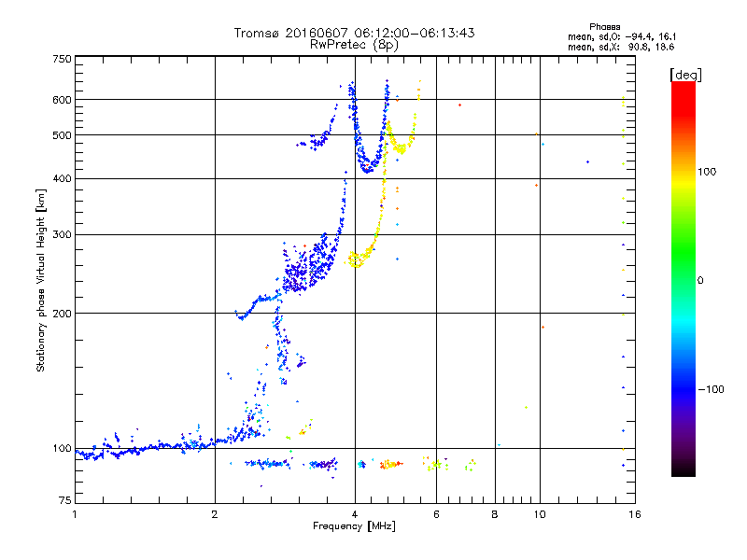Image resolution: width=747 pixels, height=560 pixels.
Task: Click the phase colorbar gradient
Action: click(684, 278)
